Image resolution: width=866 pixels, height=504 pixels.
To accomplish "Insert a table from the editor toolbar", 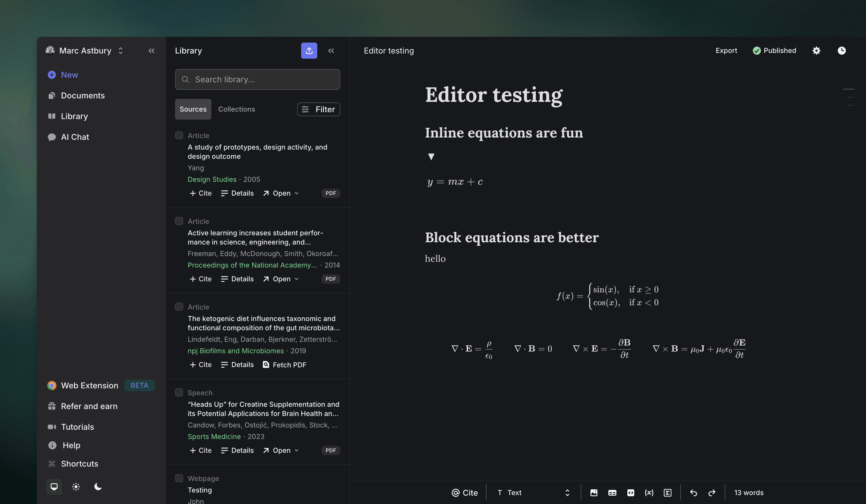I will click(x=612, y=493).
